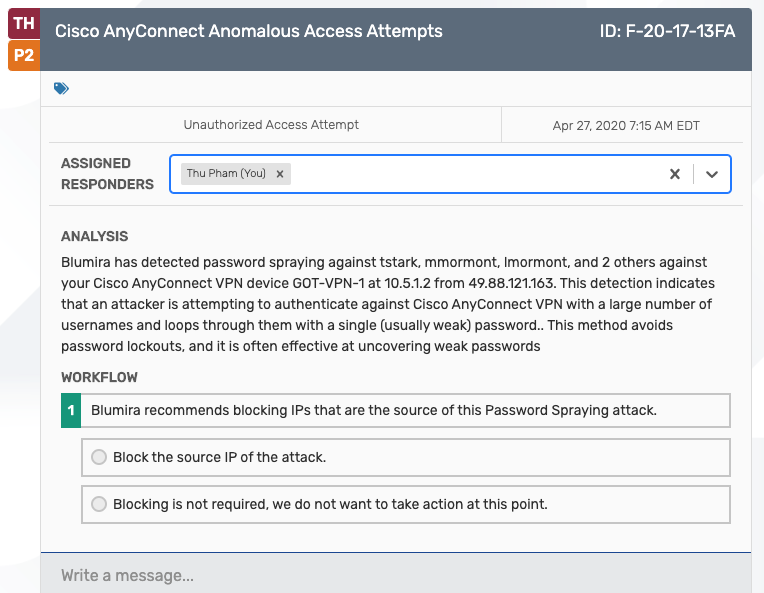Open the assigned responders dropdown
This screenshot has height=593, width=764.
point(712,174)
